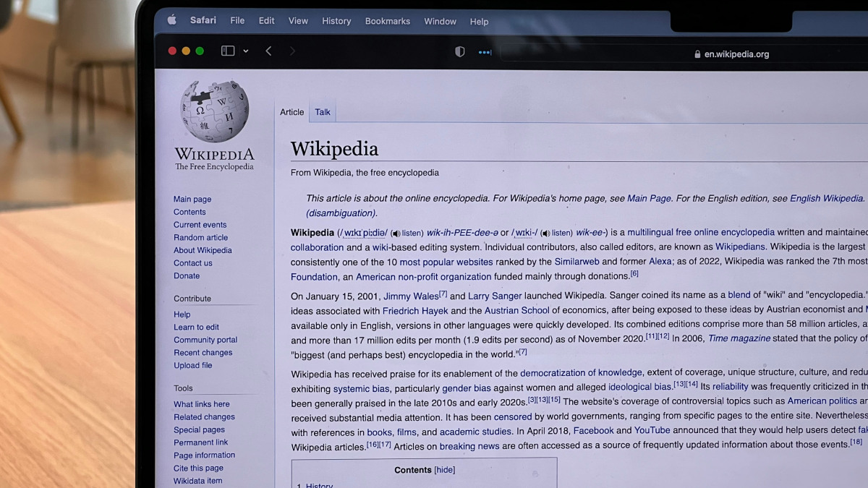
Task: Hide the Contents table
Action: point(444,470)
